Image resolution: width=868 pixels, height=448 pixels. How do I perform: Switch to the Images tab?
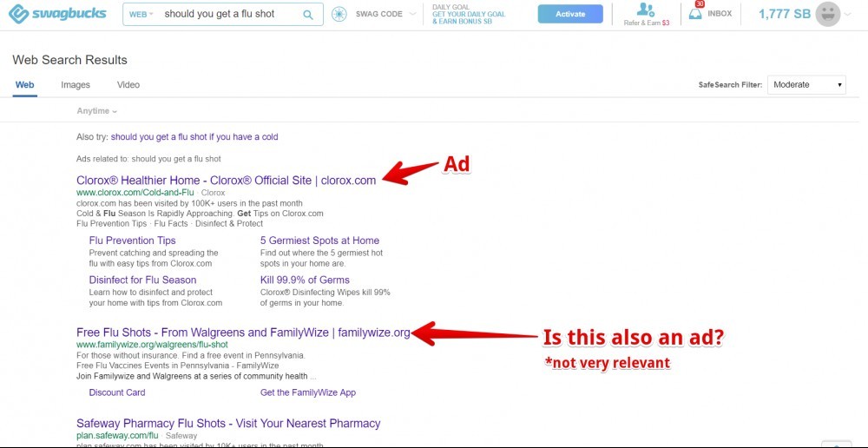[76, 85]
